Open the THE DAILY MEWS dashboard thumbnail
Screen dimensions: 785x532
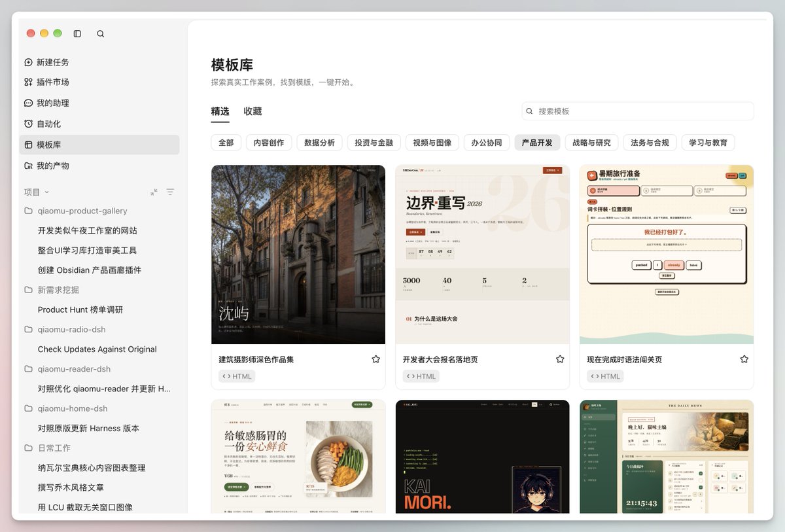667,457
